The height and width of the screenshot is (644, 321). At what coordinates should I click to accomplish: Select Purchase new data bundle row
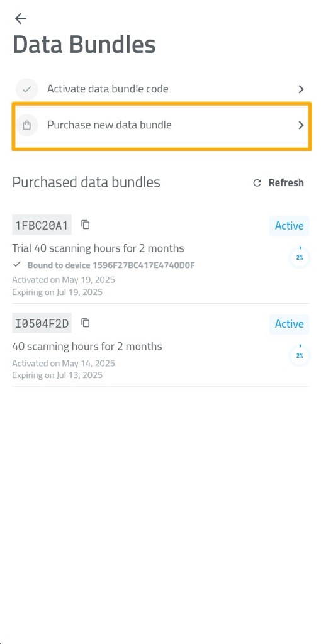click(160, 125)
